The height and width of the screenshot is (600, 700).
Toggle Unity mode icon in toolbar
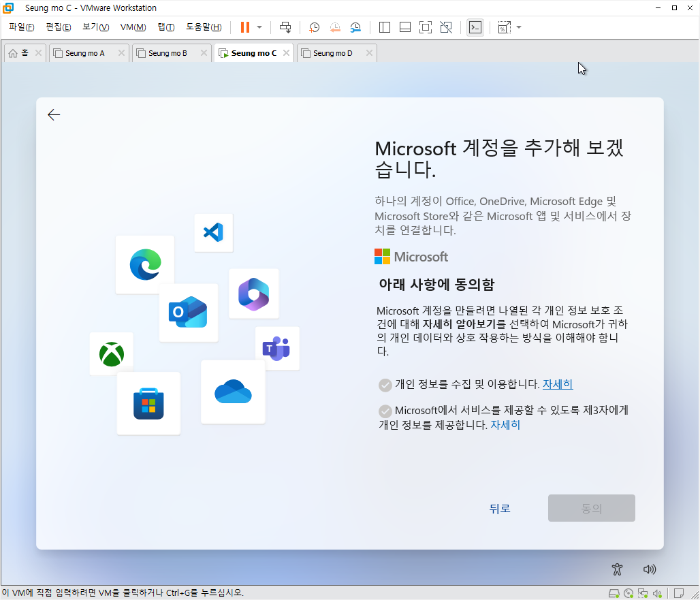(446, 28)
